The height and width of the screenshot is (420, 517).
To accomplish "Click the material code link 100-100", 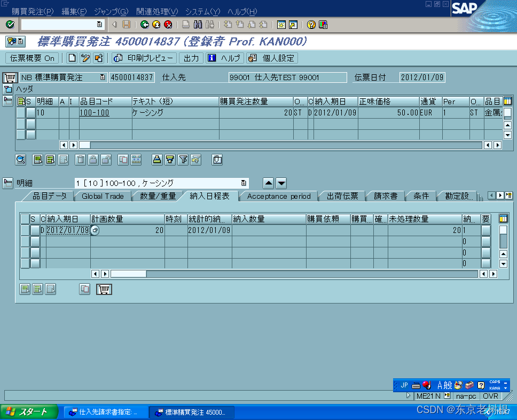I will (x=95, y=113).
